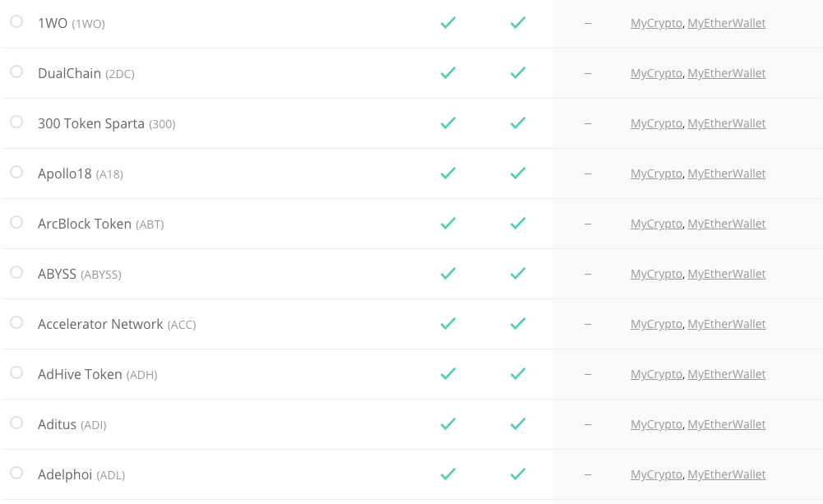Select Apollo18 (A18) radio button
Image resolution: width=823 pixels, height=504 pixels.
point(16,172)
